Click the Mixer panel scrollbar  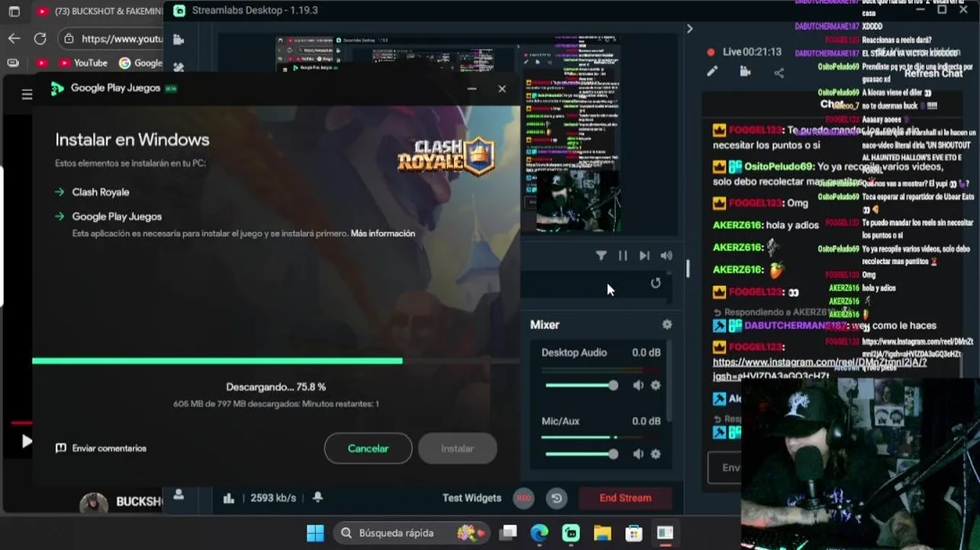[x=670, y=382]
